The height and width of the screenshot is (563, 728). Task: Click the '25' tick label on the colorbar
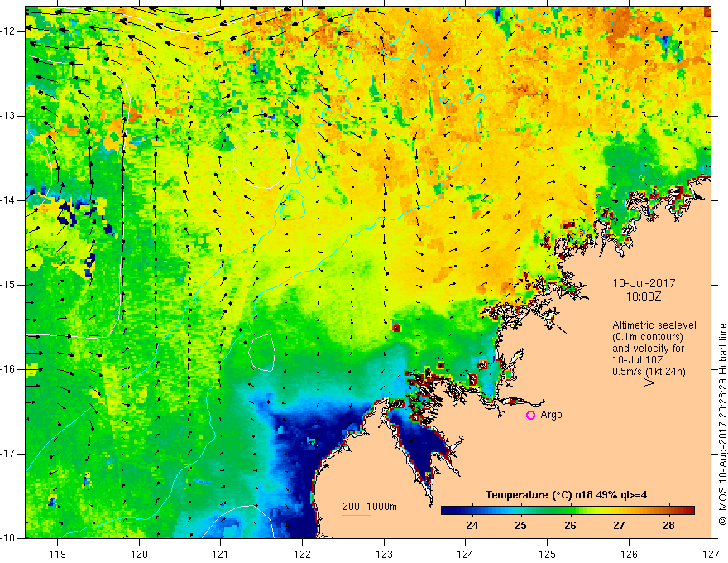click(x=521, y=526)
